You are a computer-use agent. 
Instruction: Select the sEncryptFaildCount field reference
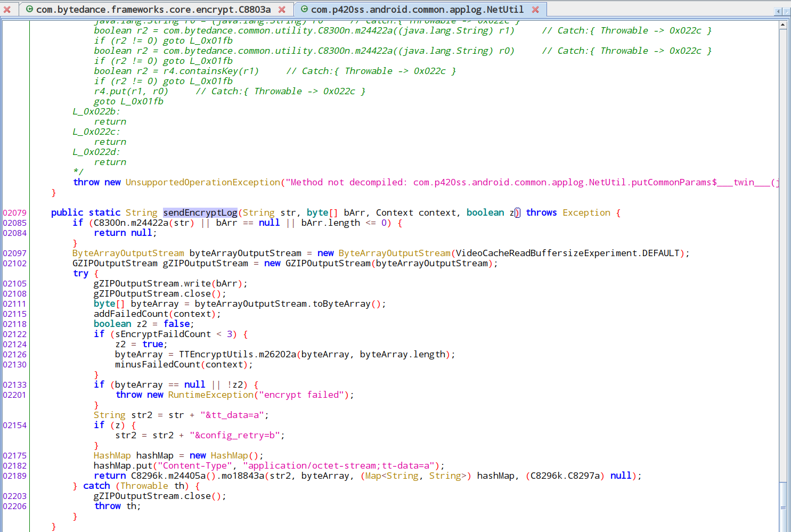click(163, 334)
